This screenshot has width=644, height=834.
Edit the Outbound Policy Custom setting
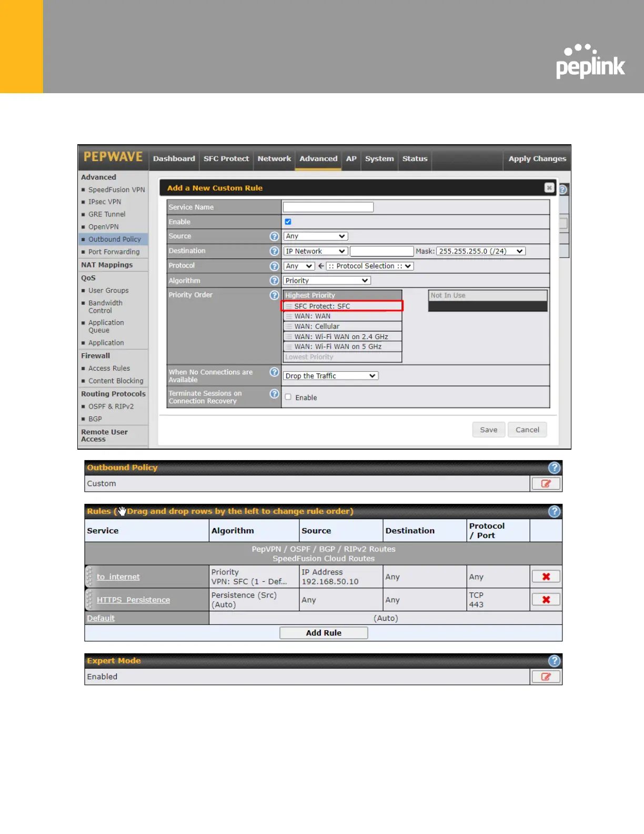pyautogui.click(x=546, y=483)
